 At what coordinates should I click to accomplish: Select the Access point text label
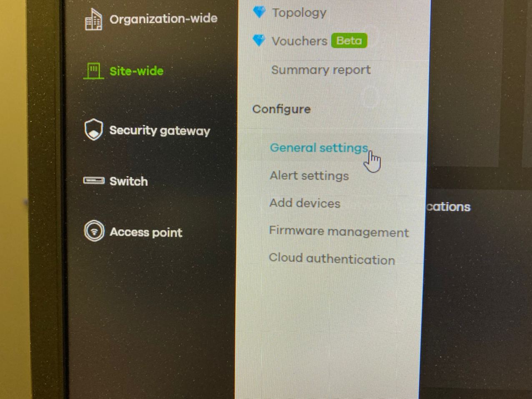click(146, 232)
